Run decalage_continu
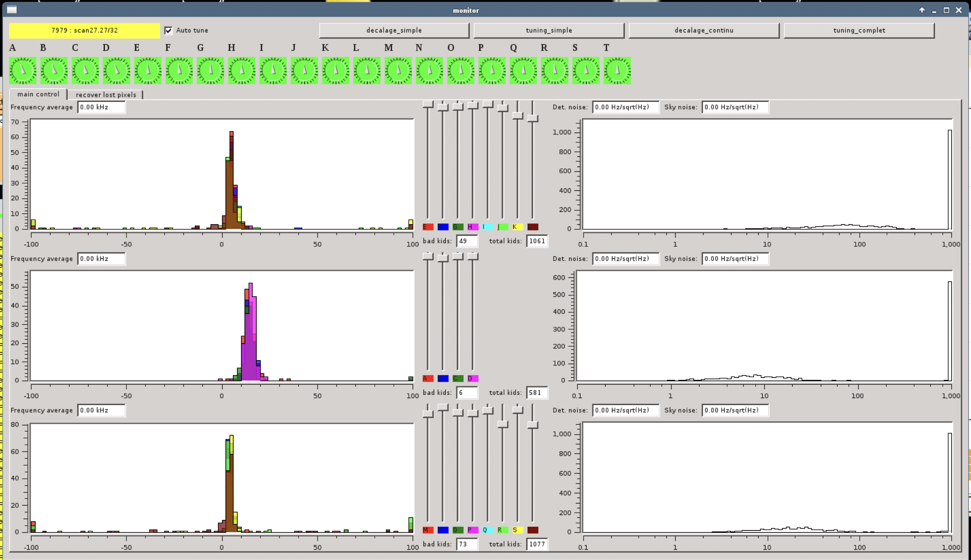 (704, 30)
